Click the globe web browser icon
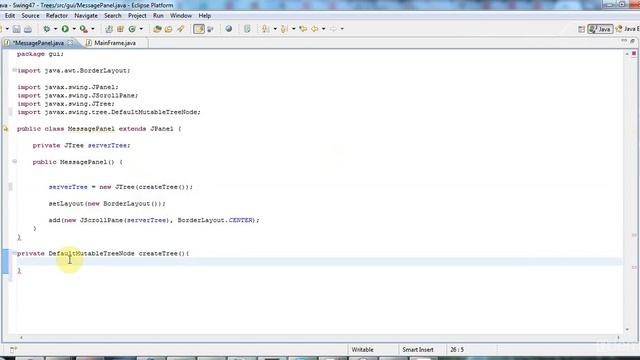The width and height of the screenshot is (640, 360). [229, 29]
